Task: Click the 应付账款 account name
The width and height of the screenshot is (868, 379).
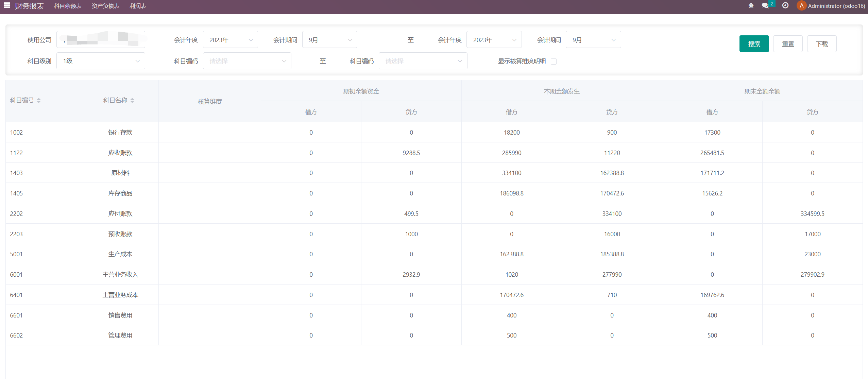Action: pos(120,213)
